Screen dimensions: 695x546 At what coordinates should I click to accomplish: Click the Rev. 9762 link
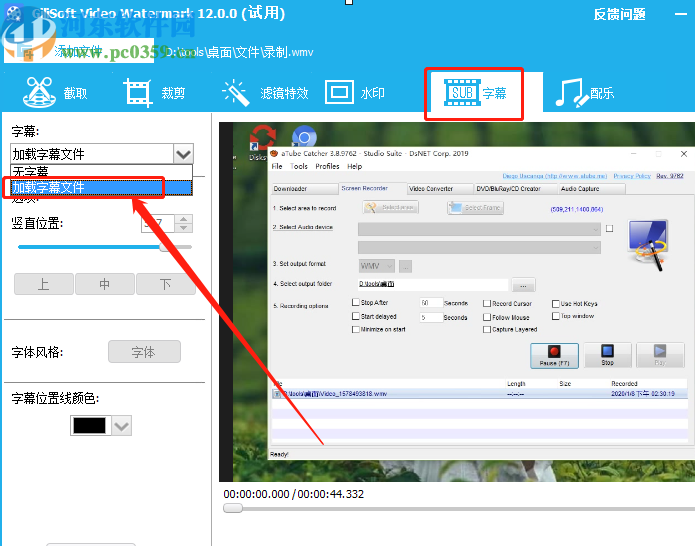(670, 176)
